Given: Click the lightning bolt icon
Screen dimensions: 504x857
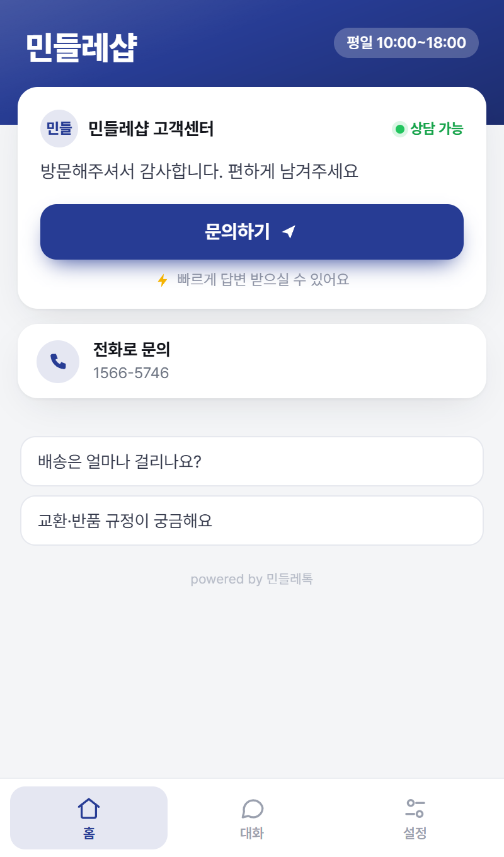Looking at the screenshot, I should (163, 280).
